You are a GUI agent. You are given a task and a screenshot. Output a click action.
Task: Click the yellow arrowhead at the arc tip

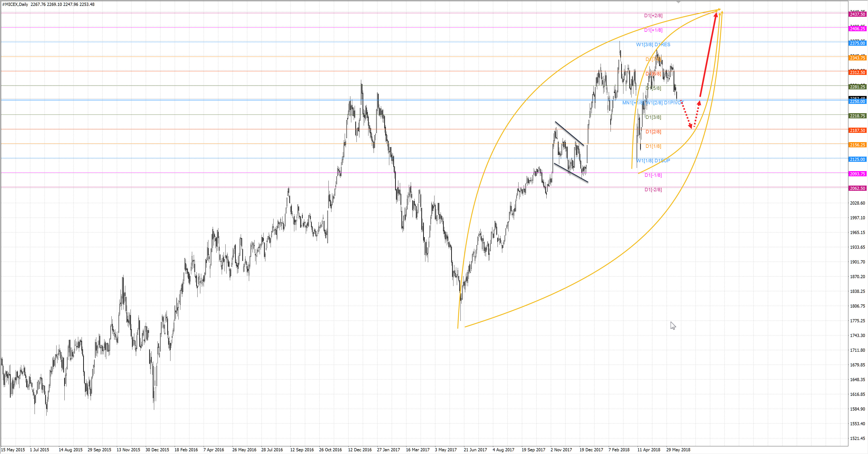(718, 10)
